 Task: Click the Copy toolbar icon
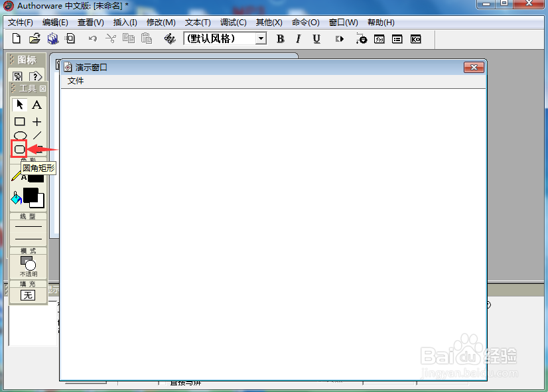(x=129, y=38)
